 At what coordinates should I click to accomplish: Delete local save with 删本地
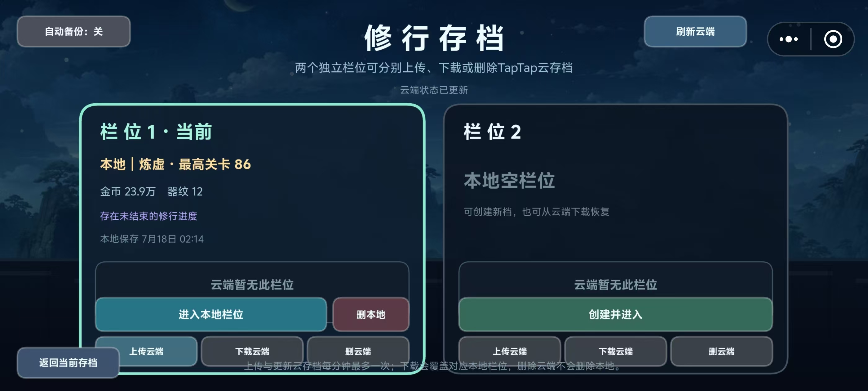pos(371,314)
